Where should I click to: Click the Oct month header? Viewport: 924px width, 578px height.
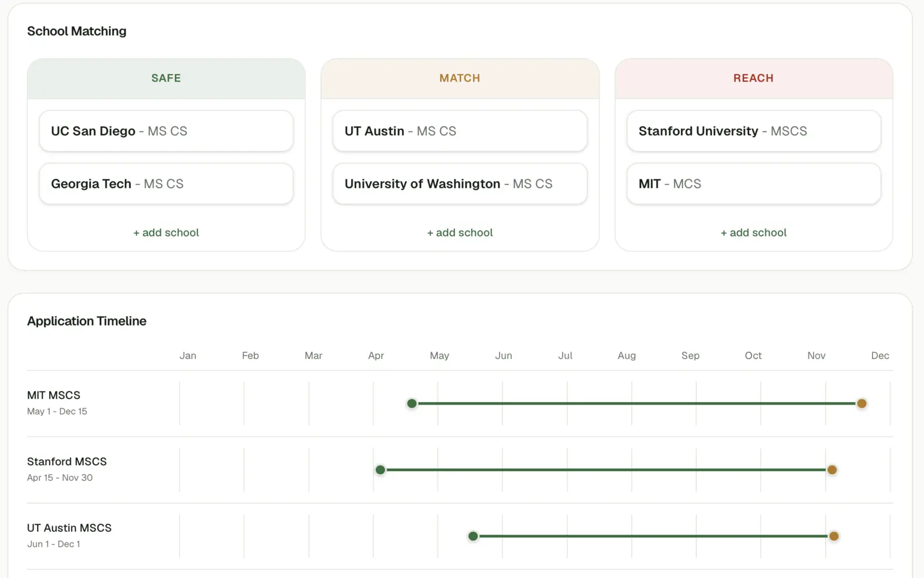tap(753, 355)
